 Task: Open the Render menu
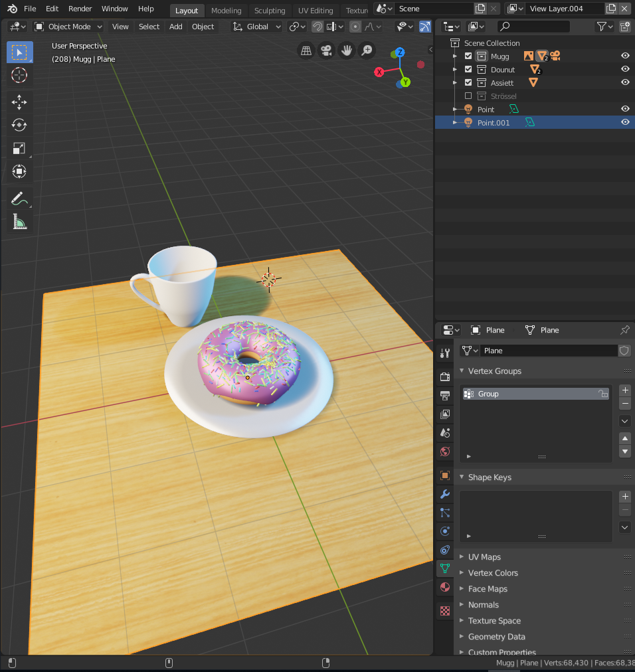point(80,9)
